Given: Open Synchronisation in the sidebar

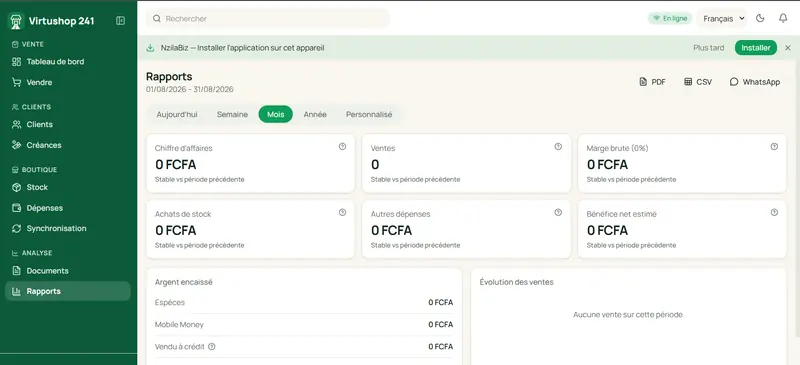Looking at the screenshot, I should coord(68,228).
